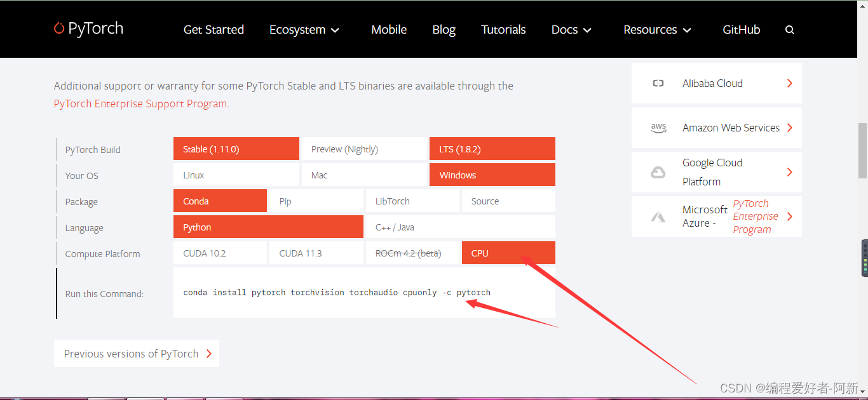Open the Tutorials page
The height and width of the screenshot is (400, 868).
pyautogui.click(x=503, y=30)
